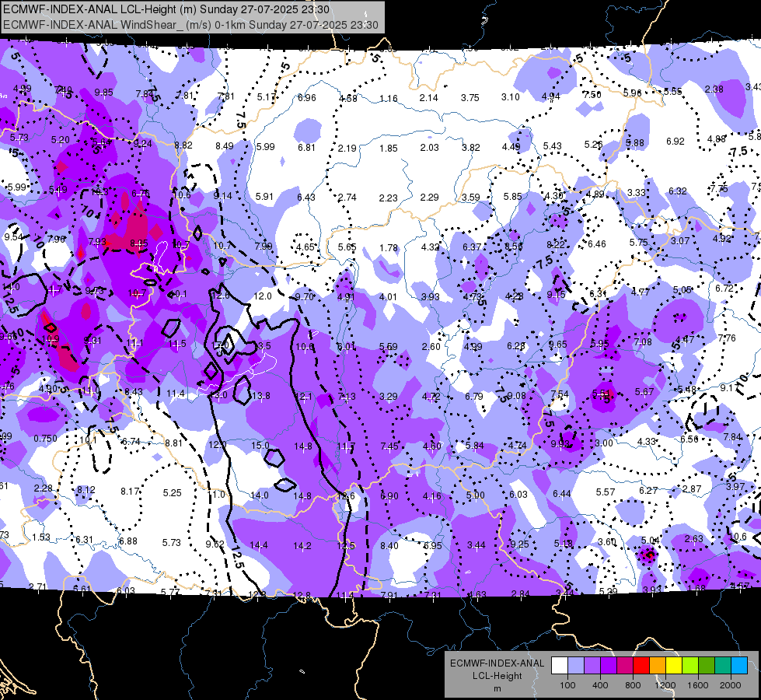761x700 pixels.
Task: Click the wind shear value 15.0
Action: [x=260, y=445]
